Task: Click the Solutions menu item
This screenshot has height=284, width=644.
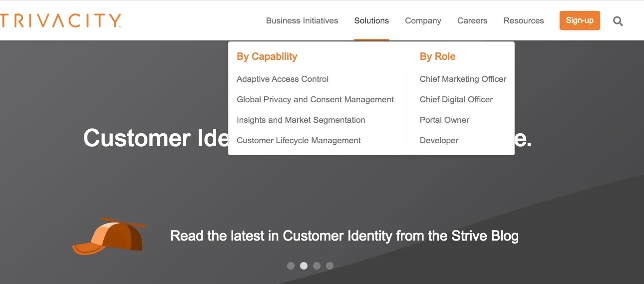Action: [371, 20]
